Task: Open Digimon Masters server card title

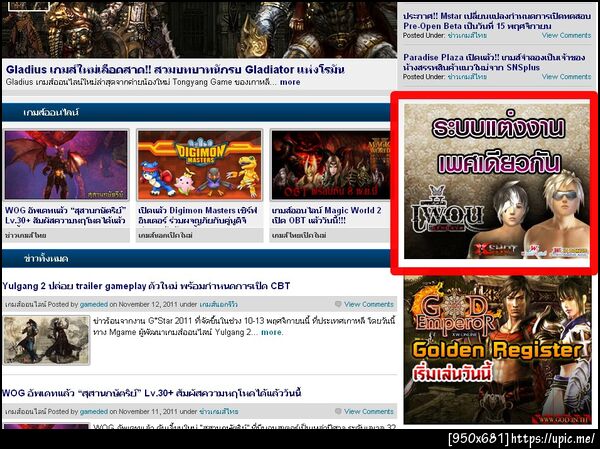Action: 198,216
